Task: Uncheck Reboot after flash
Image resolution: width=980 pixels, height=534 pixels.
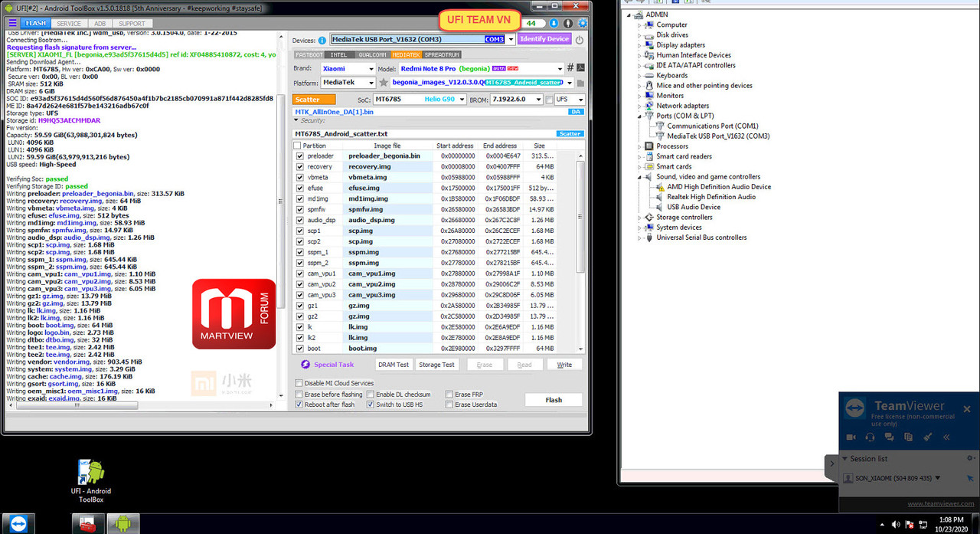Action: pos(299,405)
